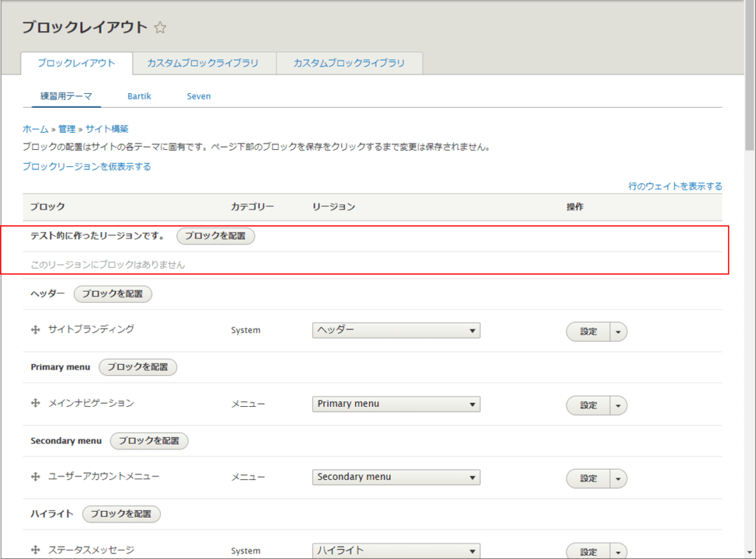Viewport: 756px width, 559px height.
Task: Click the ホーム breadcrumb link
Action: pos(35,128)
